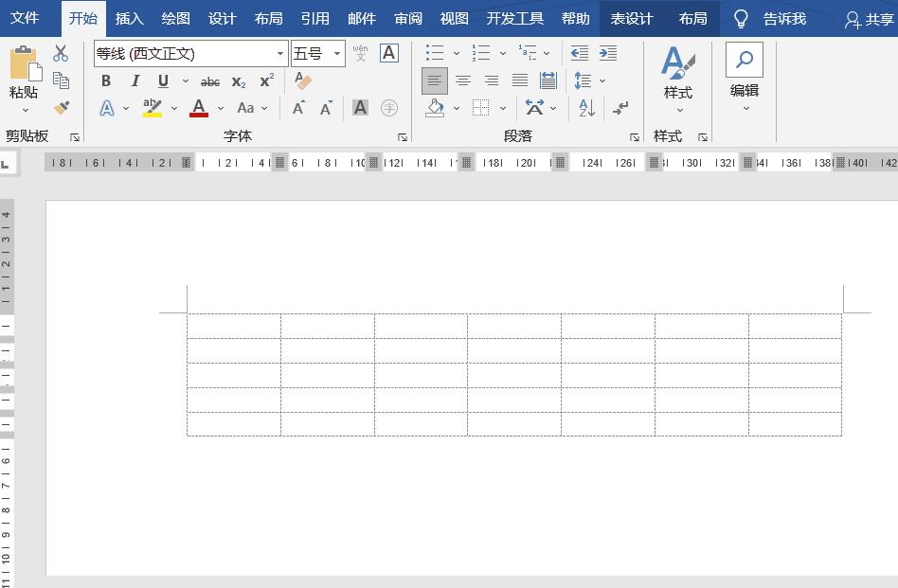Toggle the show paragraph marks button
Image resolution: width=898 pixels, height=588 pixels.
(621, 108)
